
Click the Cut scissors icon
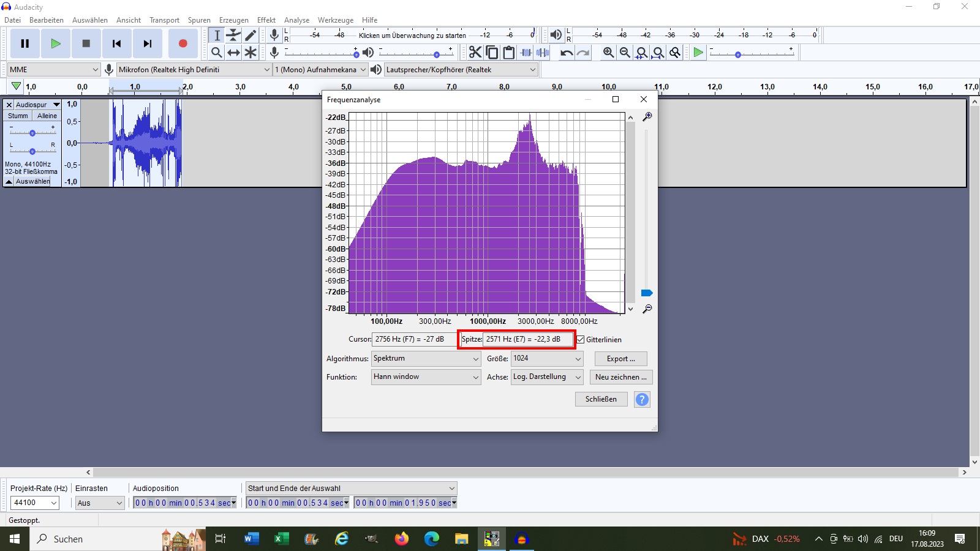pyautogui.click(x=475, y=53)
